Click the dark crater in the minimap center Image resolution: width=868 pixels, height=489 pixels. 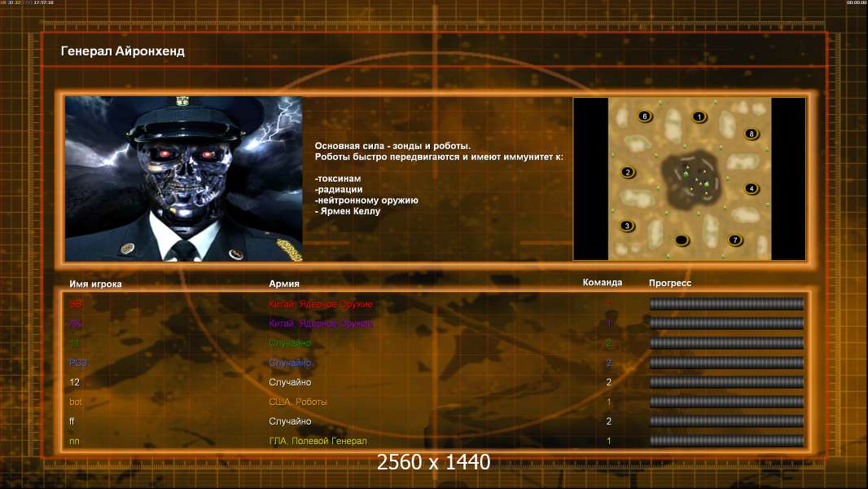pyautogui.click(x=692, y=180)
